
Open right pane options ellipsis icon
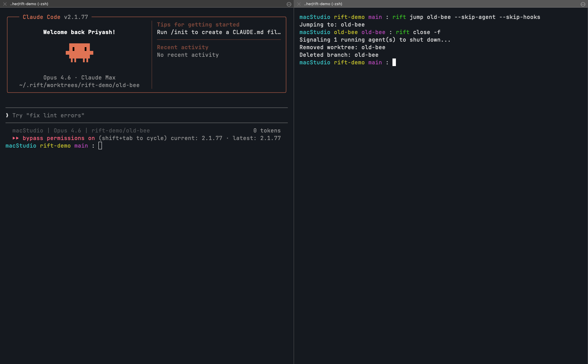coord(583,4)
